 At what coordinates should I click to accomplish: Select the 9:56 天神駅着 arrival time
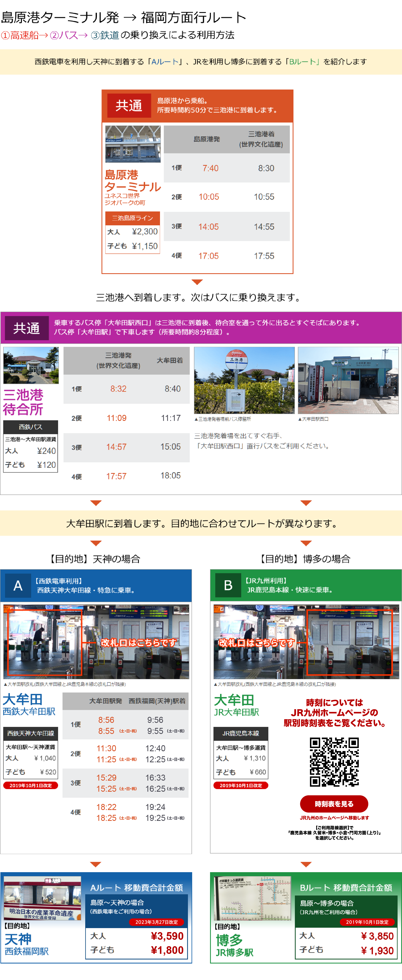[x=155, y=720]
